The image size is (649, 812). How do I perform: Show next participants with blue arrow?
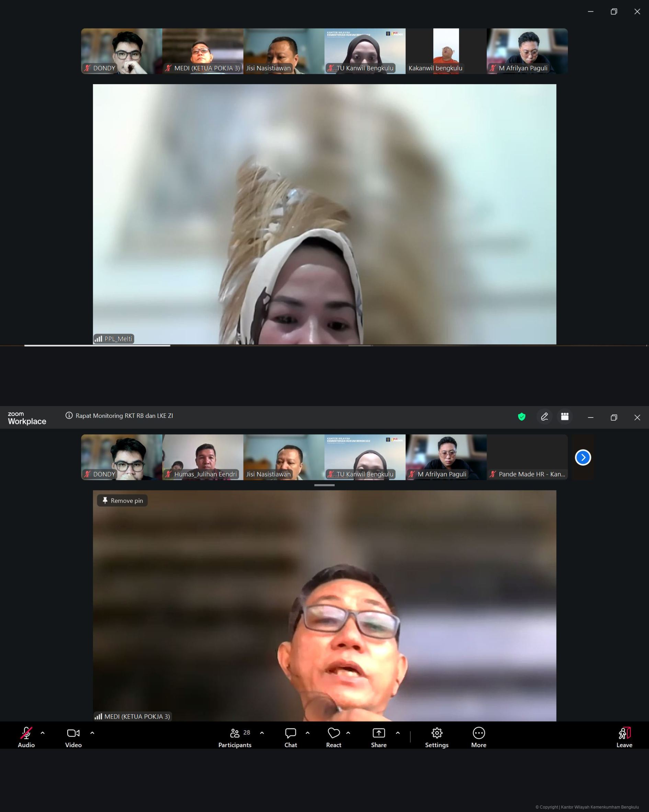[583, 458]
